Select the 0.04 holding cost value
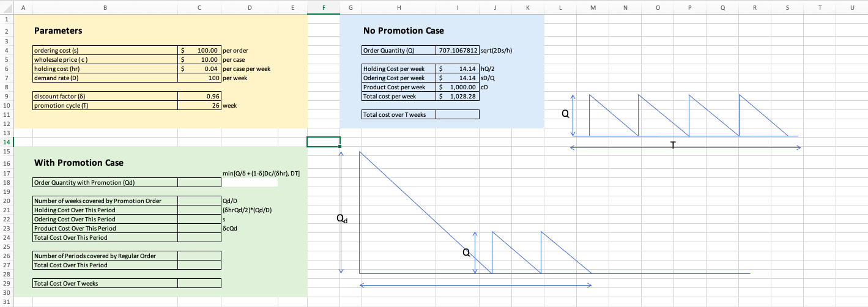 pos(199,68)
